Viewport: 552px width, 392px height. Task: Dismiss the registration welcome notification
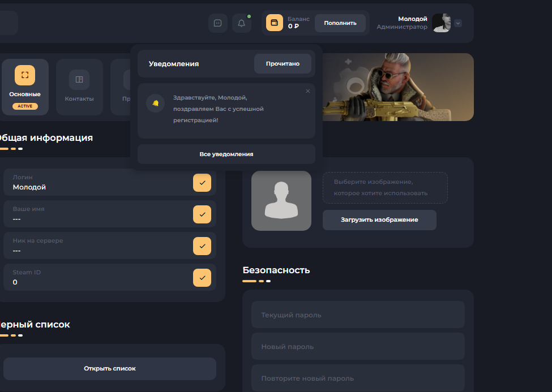pyautogui.click(x=308, y=91)
